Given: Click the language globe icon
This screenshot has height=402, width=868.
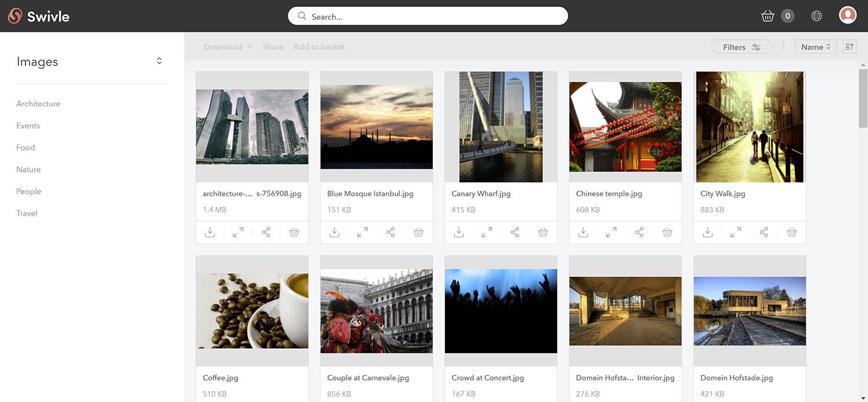Looking at the screenshot, I should click(816, 16).
